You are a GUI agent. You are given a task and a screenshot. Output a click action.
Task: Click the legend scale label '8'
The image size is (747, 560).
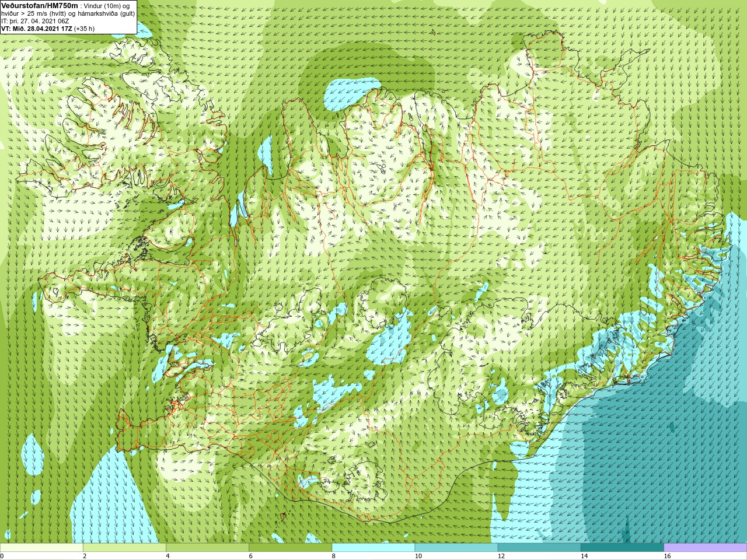pos(334,556)
